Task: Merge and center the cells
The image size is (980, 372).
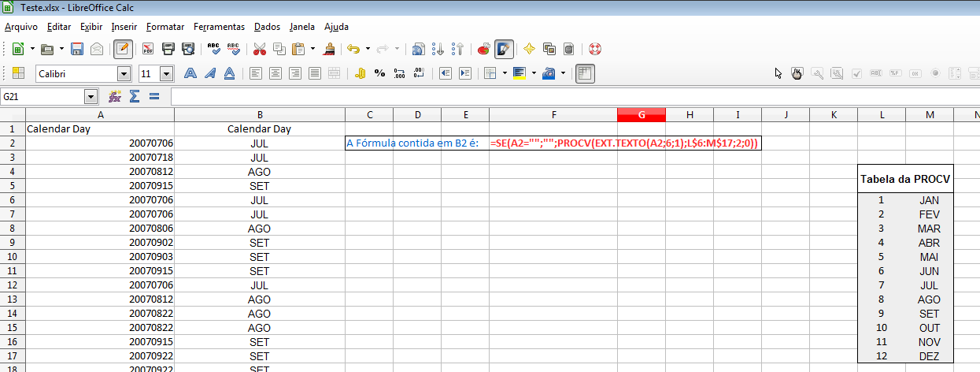Action: [x=334, y=73]
